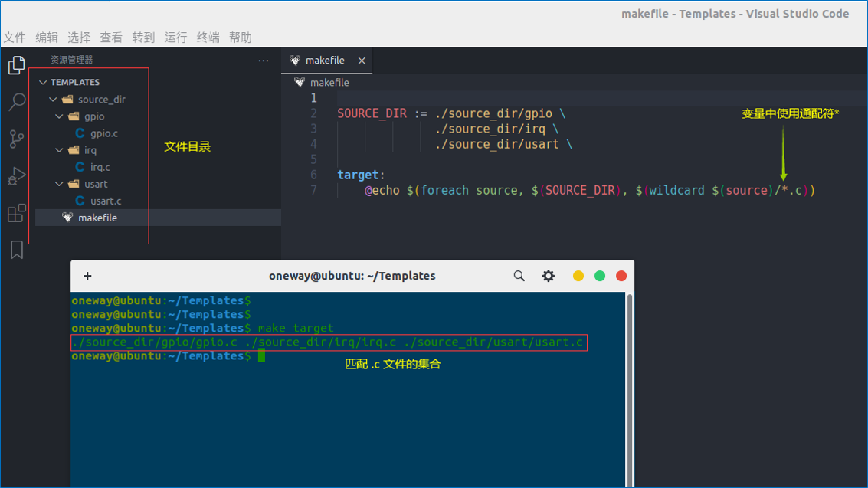Maximize terminal with green button

coord(600,276)
